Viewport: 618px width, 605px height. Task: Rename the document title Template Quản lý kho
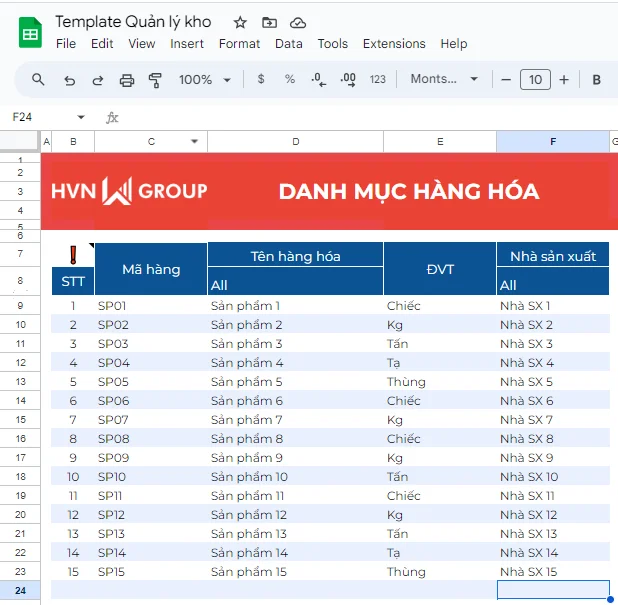[133, 22]
